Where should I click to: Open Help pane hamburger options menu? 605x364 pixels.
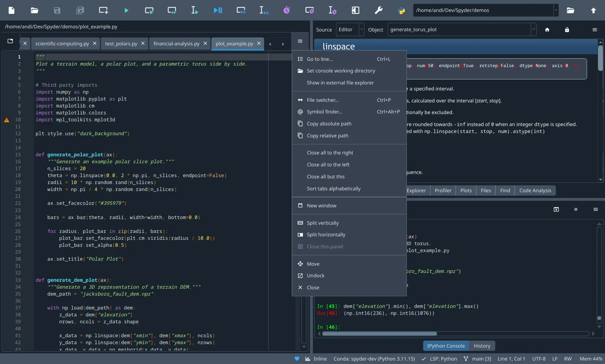595,30
